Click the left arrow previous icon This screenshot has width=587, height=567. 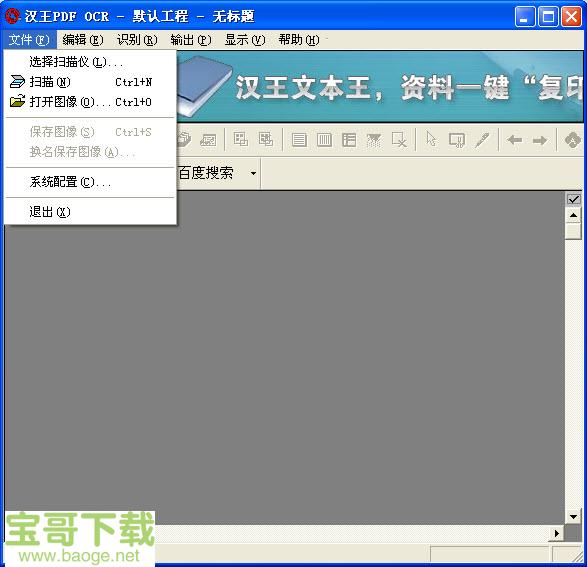pyautogui.click(x=515, y=140)
